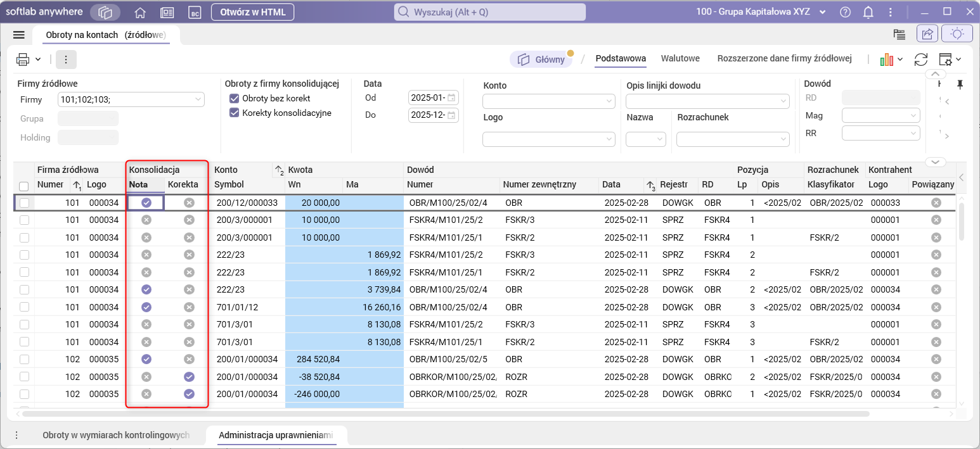Image resolution: width=980 pixels, height=449 pixels.
Task: Uncheck the Obroty bez korekt checkbox
Action: tap(235, 99)
